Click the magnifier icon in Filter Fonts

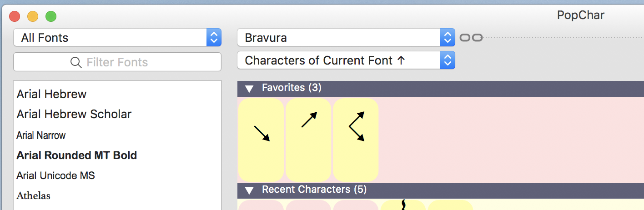tap(76, 62)
